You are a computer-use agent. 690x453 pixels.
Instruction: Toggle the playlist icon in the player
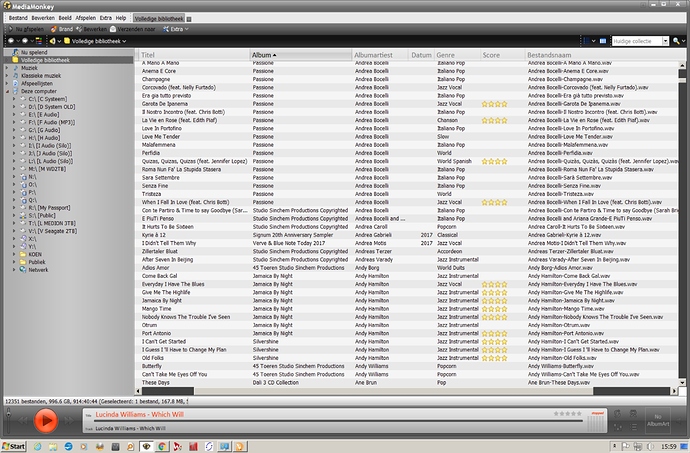click(x=634, y=427)
